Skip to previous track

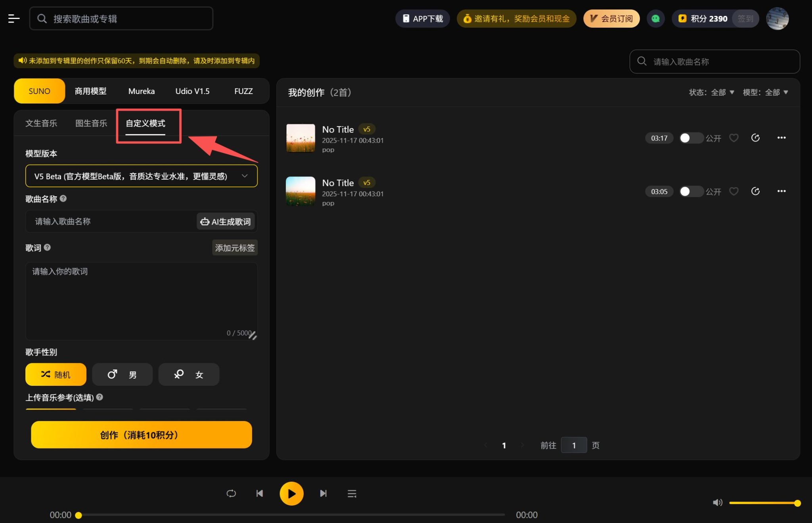point(260,493)
